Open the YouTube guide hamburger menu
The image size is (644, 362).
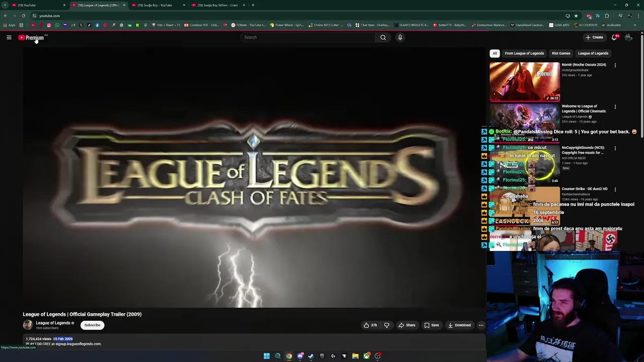point(9,37)
